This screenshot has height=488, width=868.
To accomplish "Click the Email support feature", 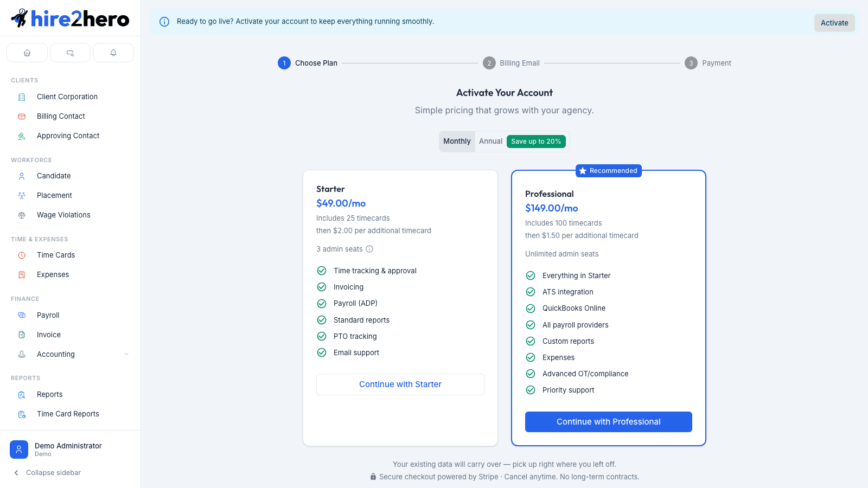I will click(356, 353).
